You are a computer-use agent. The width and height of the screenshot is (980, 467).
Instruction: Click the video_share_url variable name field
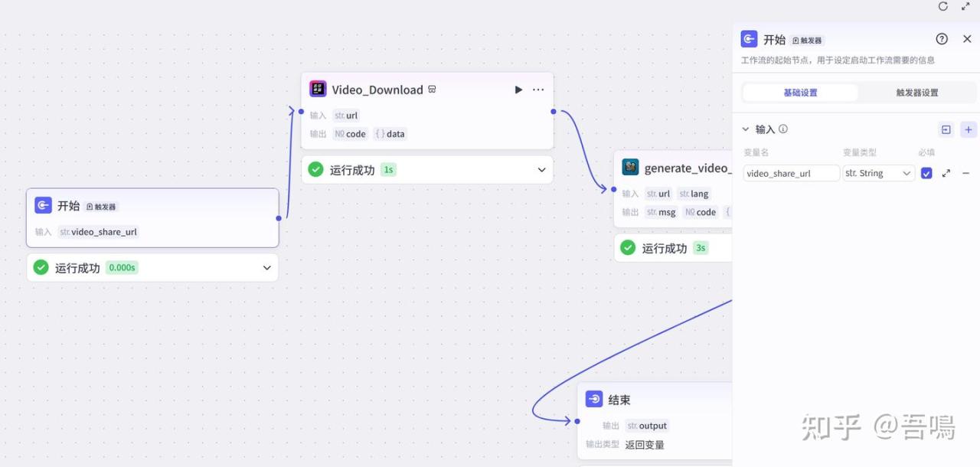pyautogui.click(x=791, y=174)
